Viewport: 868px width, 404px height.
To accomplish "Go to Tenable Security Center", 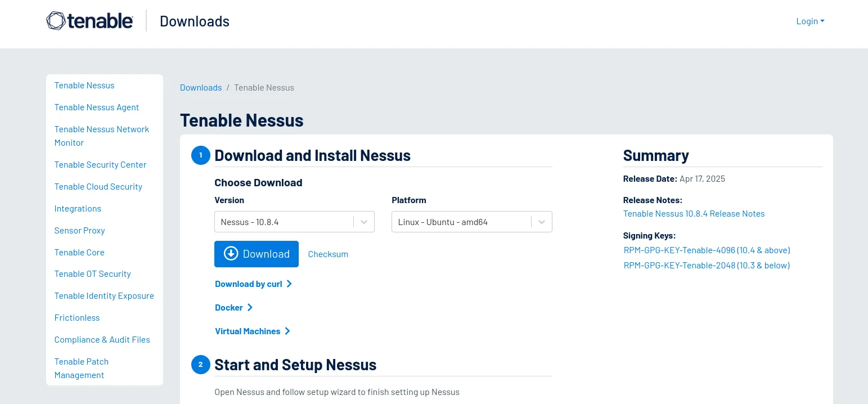I will [100, 165].
